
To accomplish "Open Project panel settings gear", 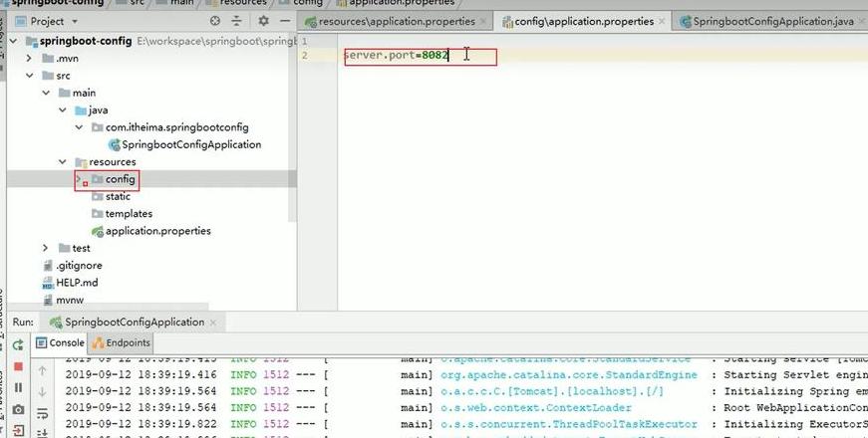I will pos(263,21).
